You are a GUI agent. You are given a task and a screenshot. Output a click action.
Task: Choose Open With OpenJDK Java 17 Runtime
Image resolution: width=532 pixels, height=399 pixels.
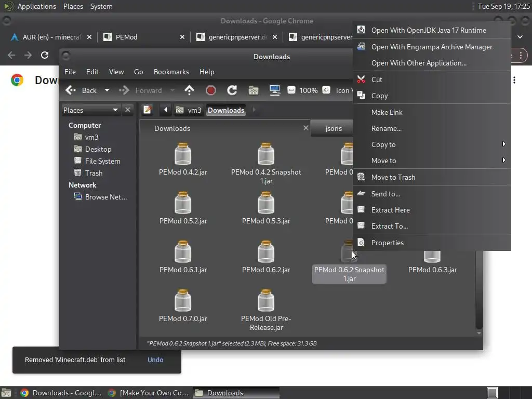(432, 30)
